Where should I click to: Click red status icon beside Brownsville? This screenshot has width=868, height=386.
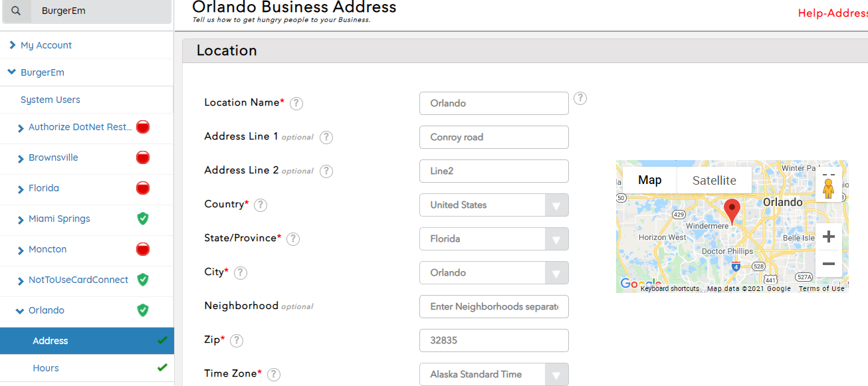[142, 157]
